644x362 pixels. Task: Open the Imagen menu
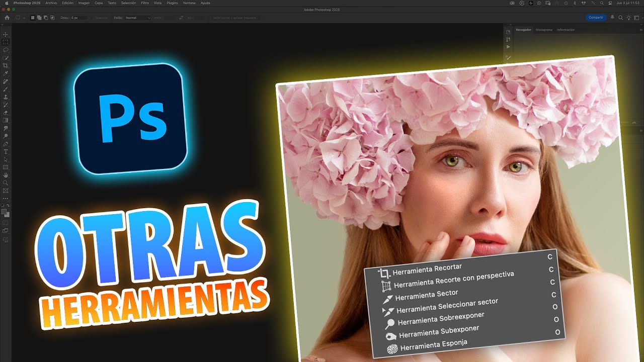84,3
